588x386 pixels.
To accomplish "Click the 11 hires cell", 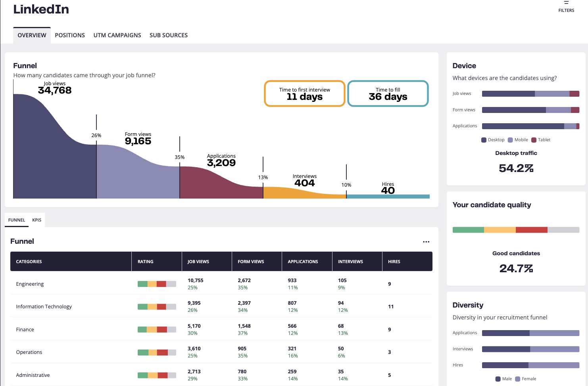I will (391, 306).
